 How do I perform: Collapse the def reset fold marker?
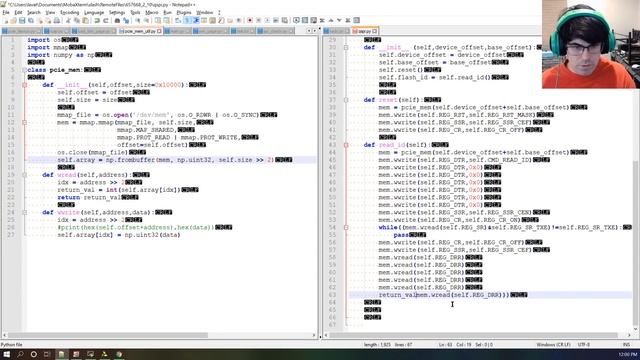(x=346, y=100)
